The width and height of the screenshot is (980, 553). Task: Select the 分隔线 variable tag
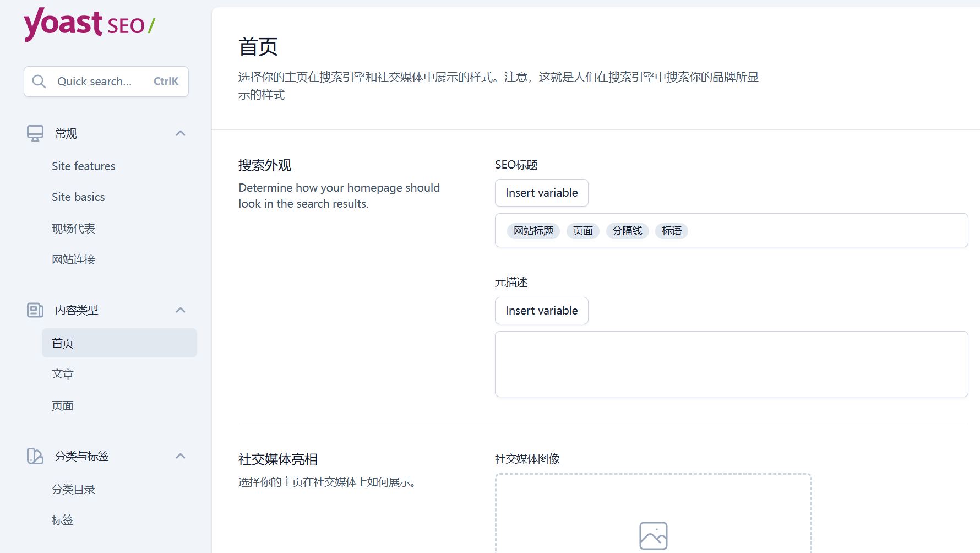(x=628, y=231)
